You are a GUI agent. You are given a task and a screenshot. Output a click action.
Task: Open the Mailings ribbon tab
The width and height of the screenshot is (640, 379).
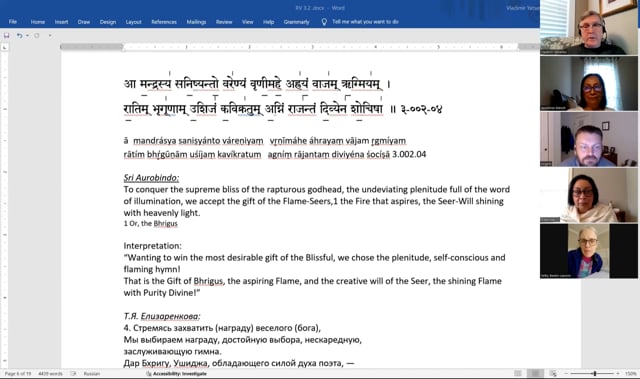point(196,22)
